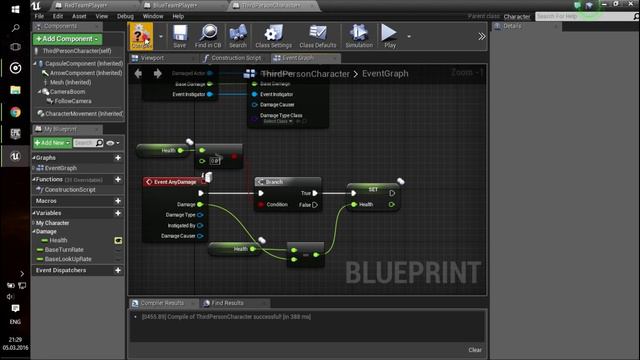The width and height of the screenshot is (640, 360).
Task: Open Find in CB tool
Action: pyautogui.click(x=208, y=36)
